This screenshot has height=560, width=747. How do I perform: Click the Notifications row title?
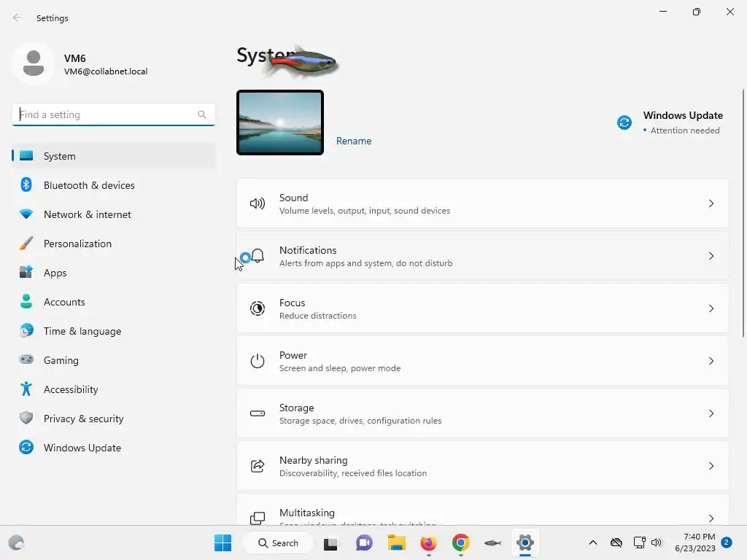coord(308,250)
